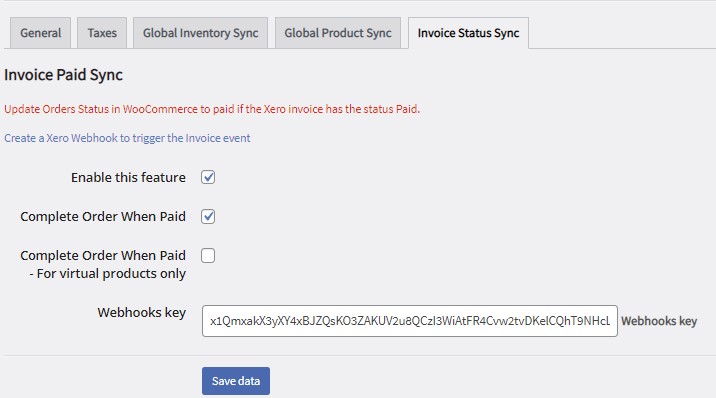Uncheck the Enable this feature checkbox
Viewport: 716px width, 398px height.
point(208,177)
